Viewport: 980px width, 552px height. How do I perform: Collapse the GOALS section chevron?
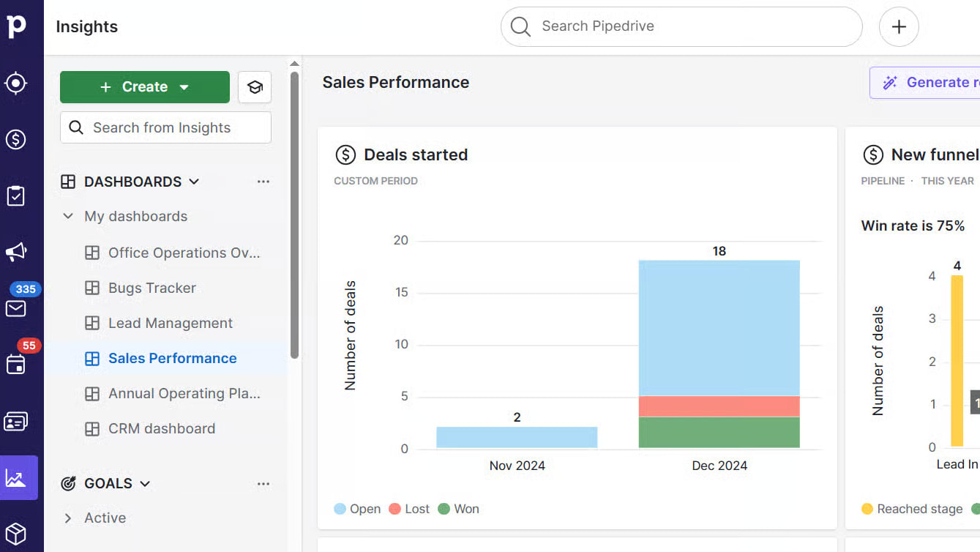tap(145, 483)
